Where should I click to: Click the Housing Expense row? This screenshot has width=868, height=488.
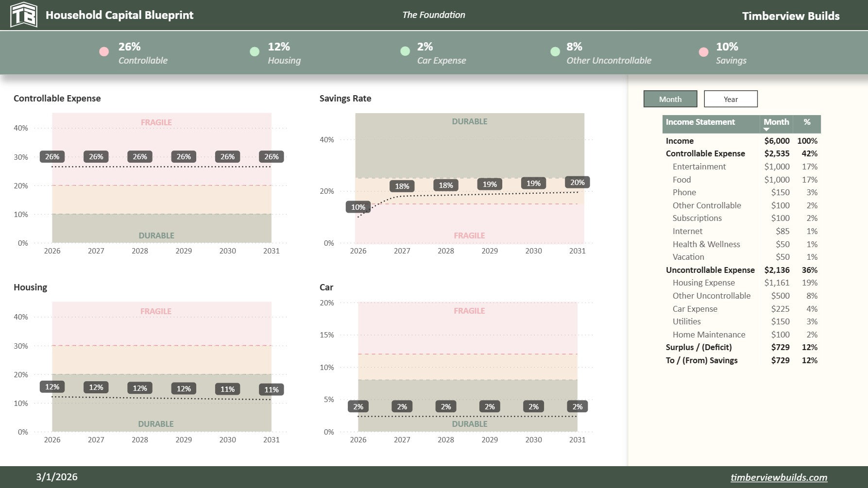click(x=703, y=283)
